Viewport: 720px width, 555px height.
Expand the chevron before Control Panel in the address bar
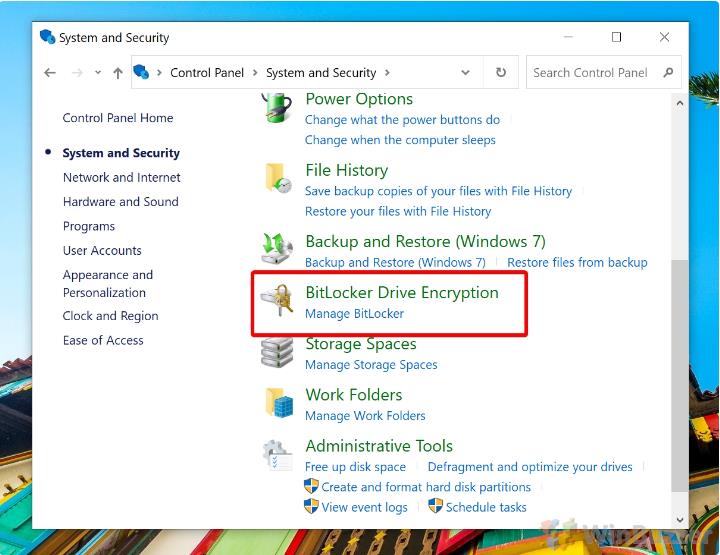coord(159,73)
